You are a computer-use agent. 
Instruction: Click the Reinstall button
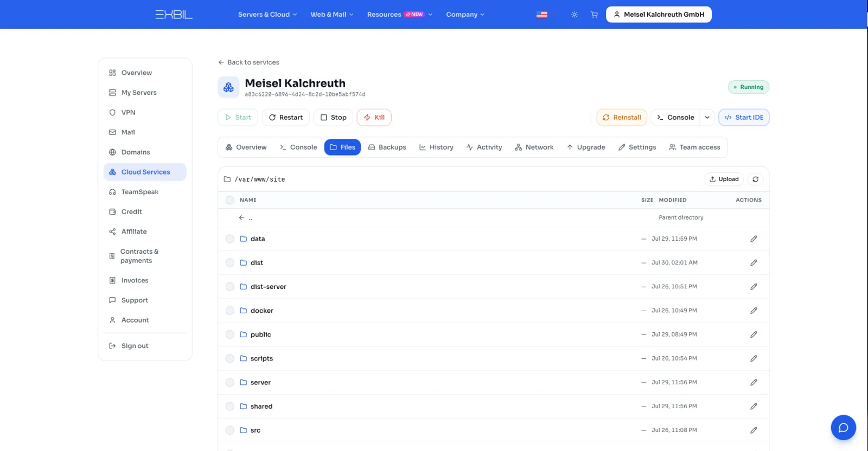(x=622, y=118)
